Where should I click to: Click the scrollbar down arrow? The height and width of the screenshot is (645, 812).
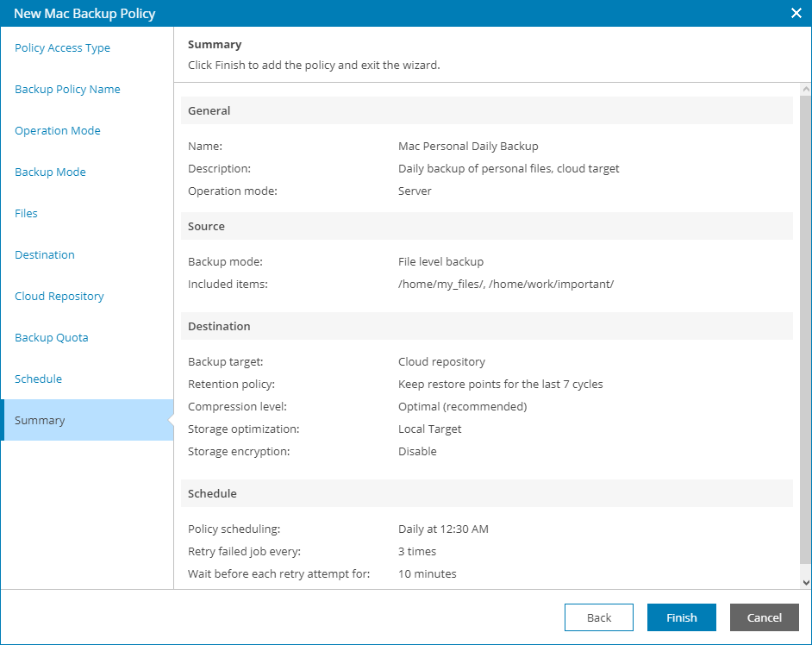[806, 583]
